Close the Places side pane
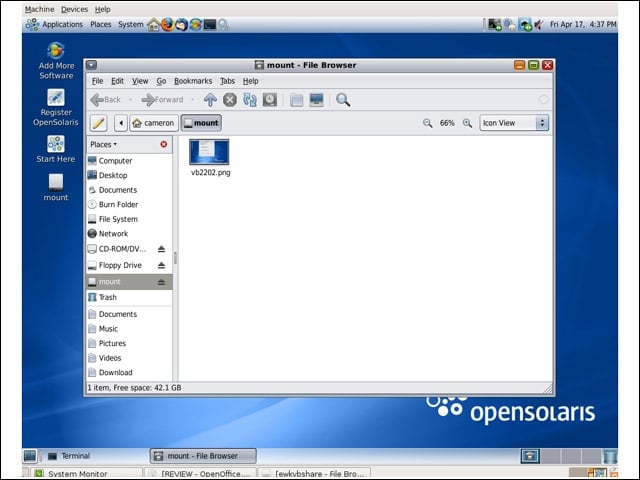Viewport: 640px width, 480px height. [x=164, y=144]
